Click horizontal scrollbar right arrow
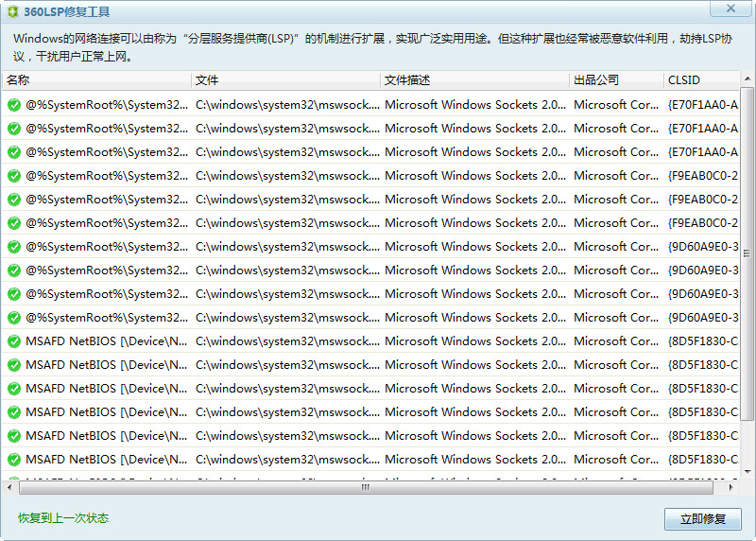This screenshot has width=756, height=541. click(730, 487)
